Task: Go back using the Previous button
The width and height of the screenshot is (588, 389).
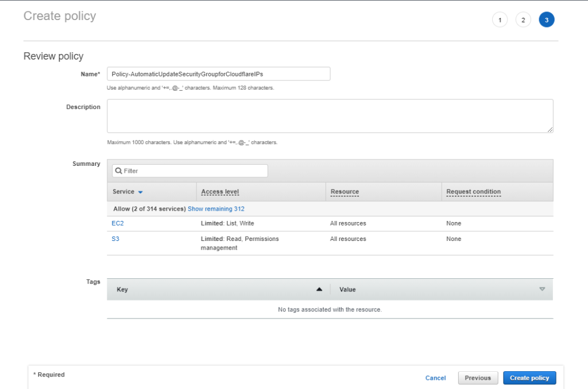Action: click(x=478, y=378)
